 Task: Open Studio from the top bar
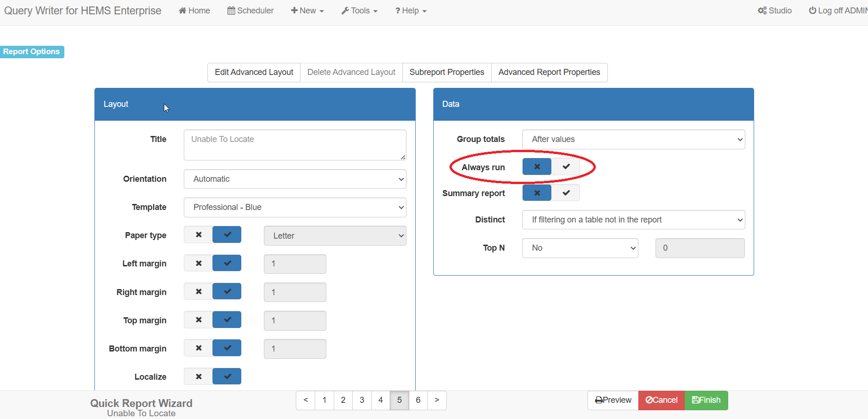point(774,11)
